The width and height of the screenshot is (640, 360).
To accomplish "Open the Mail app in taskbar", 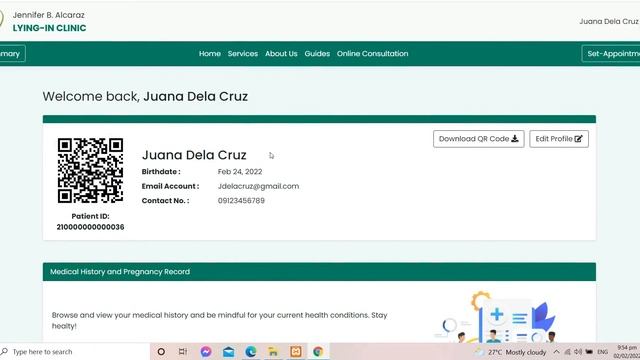I will point(229,351).
